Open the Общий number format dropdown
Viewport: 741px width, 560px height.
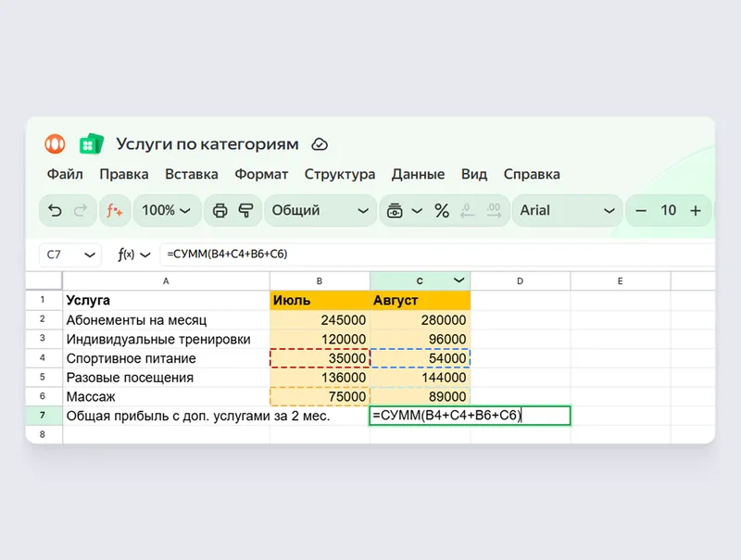(320, 210)
